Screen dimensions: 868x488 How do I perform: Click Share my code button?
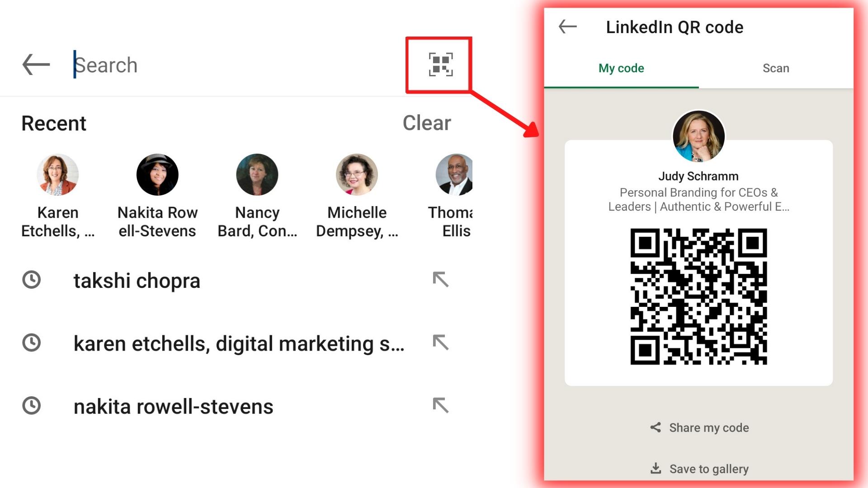tap(699, 427)
